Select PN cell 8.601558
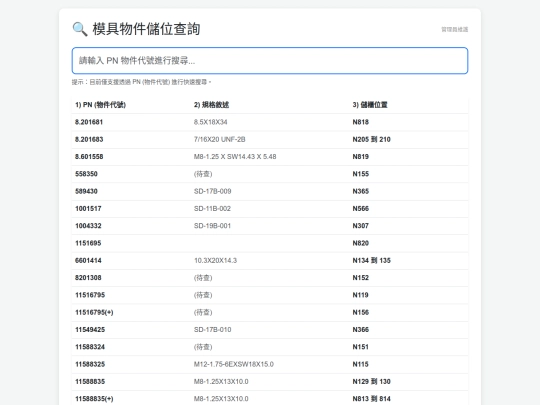The image size is (540, 405). [x=89, y=157]
